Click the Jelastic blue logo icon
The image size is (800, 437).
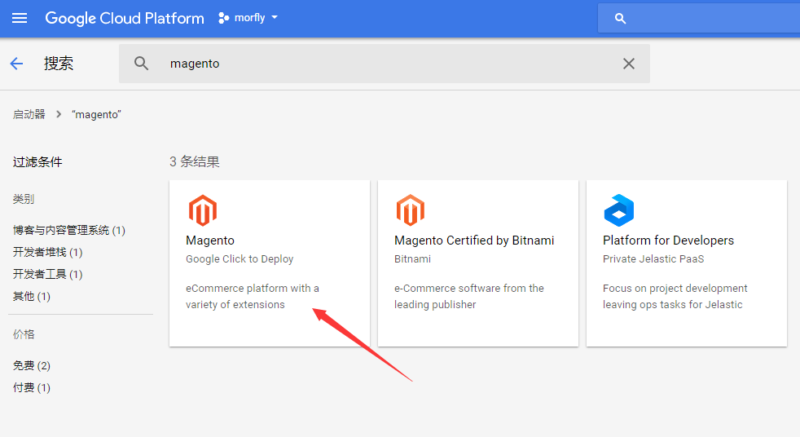tap(618, 210)
